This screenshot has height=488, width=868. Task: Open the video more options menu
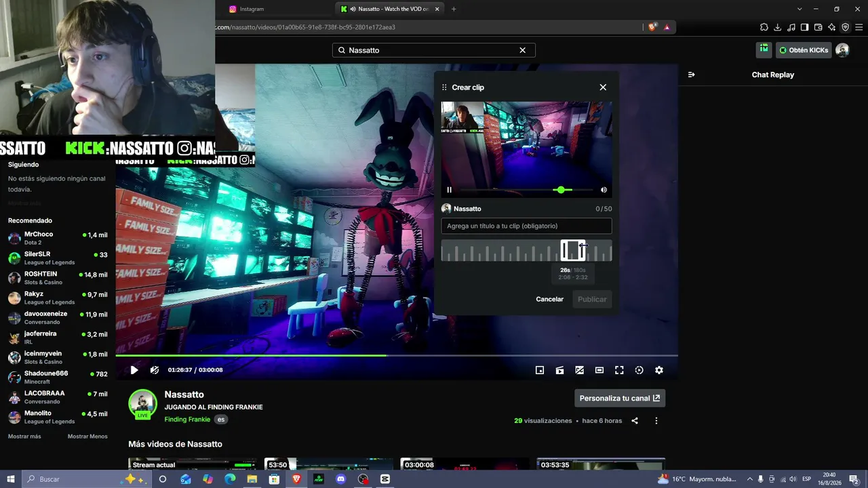pyautogui.click(x=656, y=421)
